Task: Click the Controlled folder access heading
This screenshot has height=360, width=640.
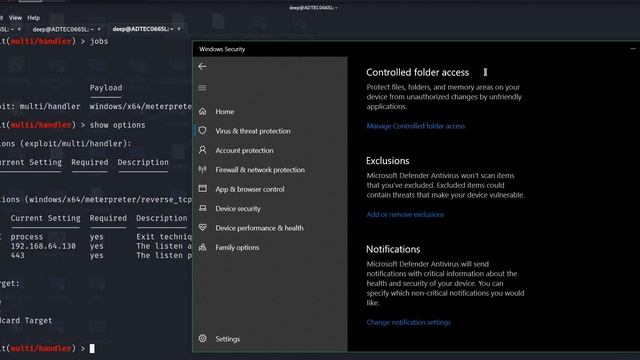Action: pyautogui.click(x=418, y=73)
